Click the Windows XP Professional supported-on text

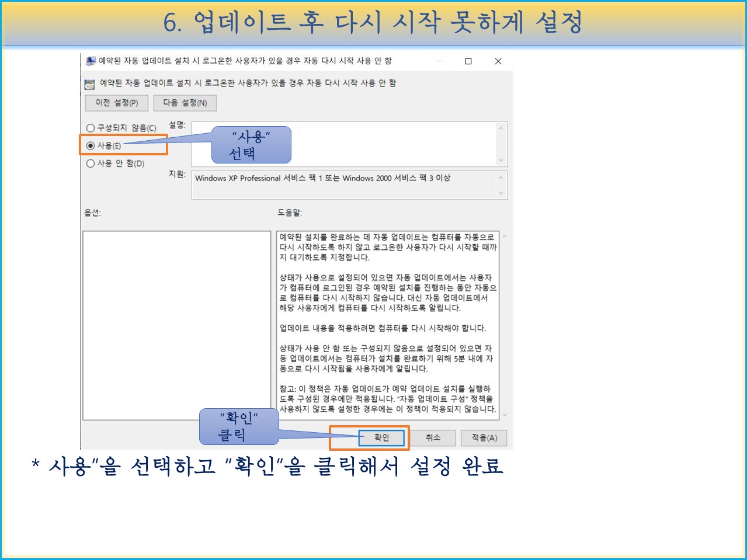click(x=322, y=178)
